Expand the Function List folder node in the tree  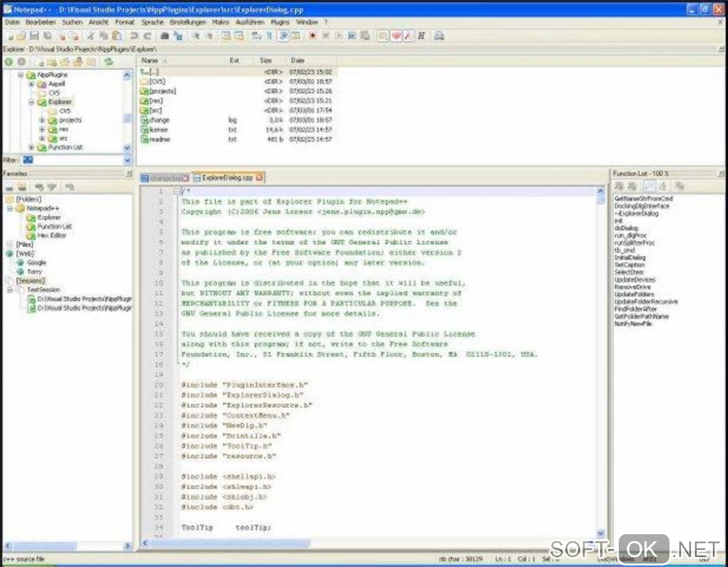(31, 148)
